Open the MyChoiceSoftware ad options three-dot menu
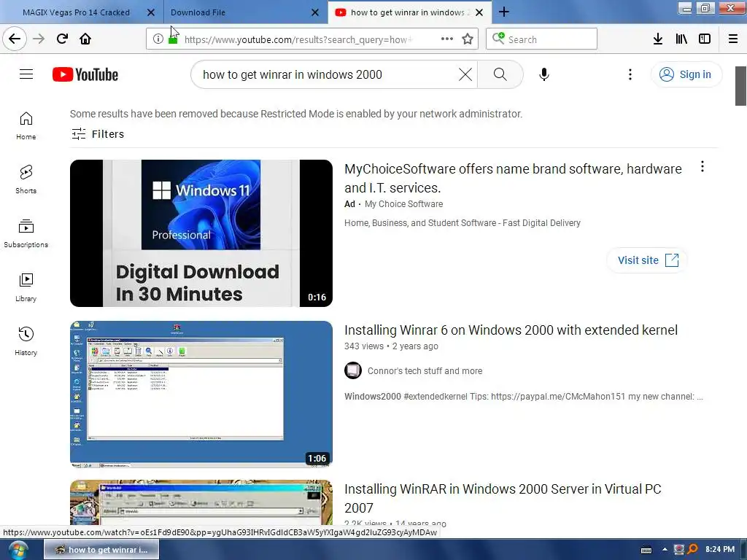This screenshot has width=747, height=560. tap(703, 167)
